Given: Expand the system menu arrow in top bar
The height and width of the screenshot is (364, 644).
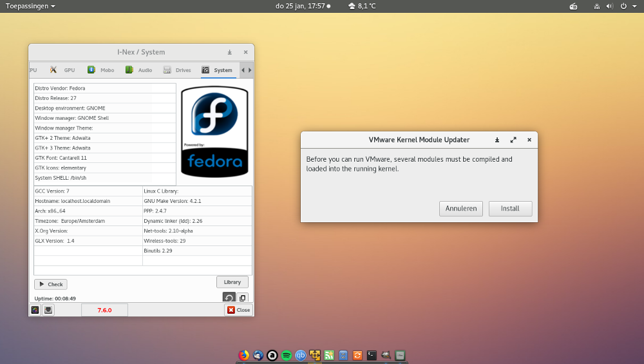Looking at the screenshot, I should (634, 6).
